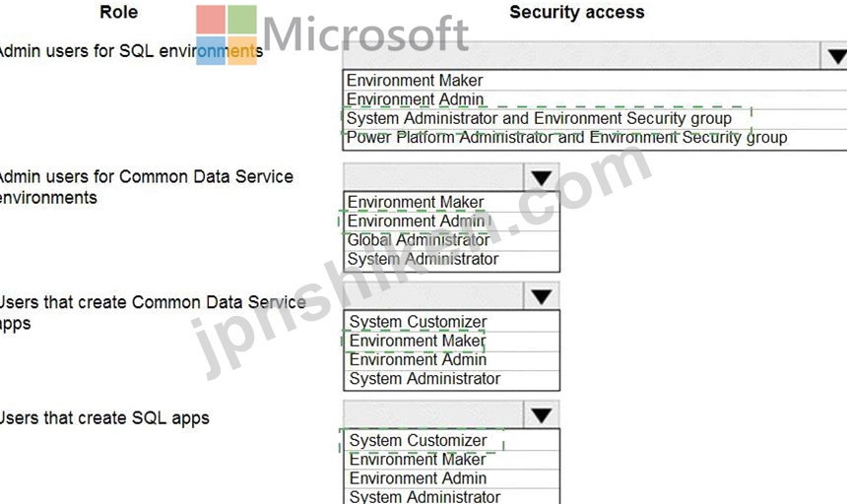This screenshot has width=847, height=504.
Task: Expand dropdown arrow for SQL app creators
Action: point(542,415)
